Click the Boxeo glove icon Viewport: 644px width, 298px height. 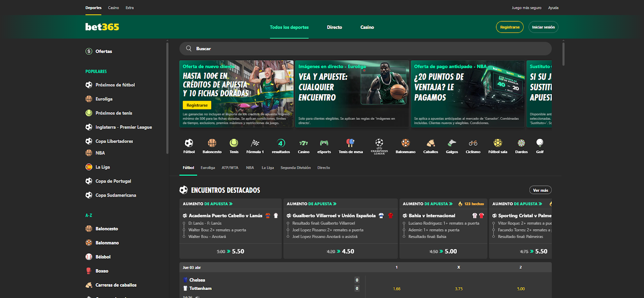pyautogui.click(x=89, y=271)
